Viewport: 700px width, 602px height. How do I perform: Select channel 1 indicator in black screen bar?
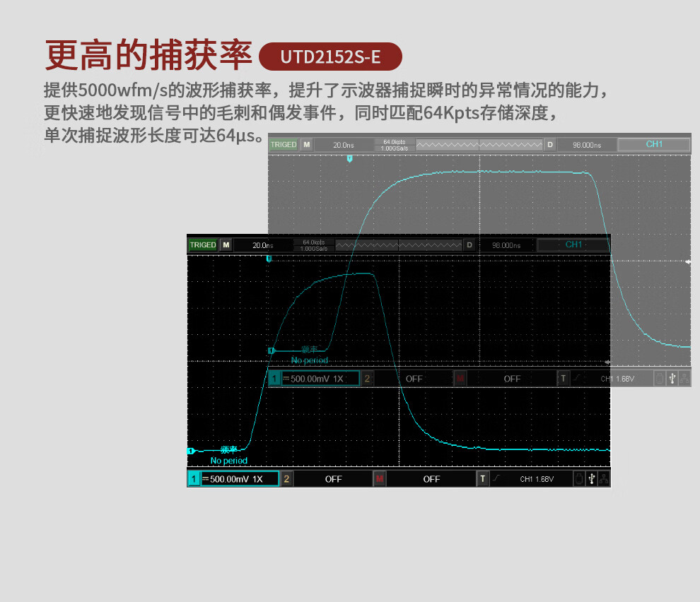pyautogui.click(x=193, y=479)
